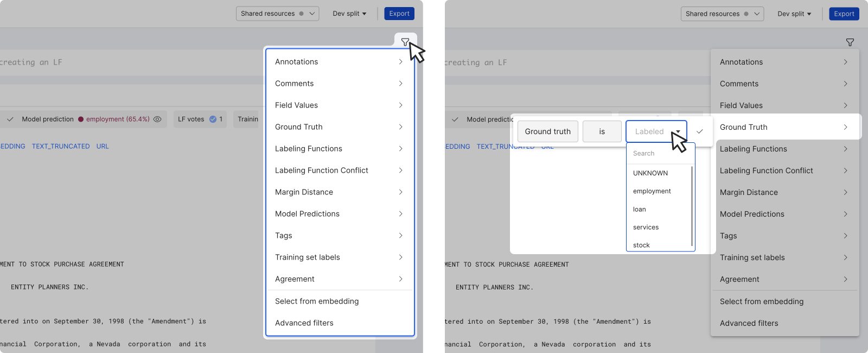Open Training set labels in right menu
Screen dimensions: 868x353
coord(785,257)
